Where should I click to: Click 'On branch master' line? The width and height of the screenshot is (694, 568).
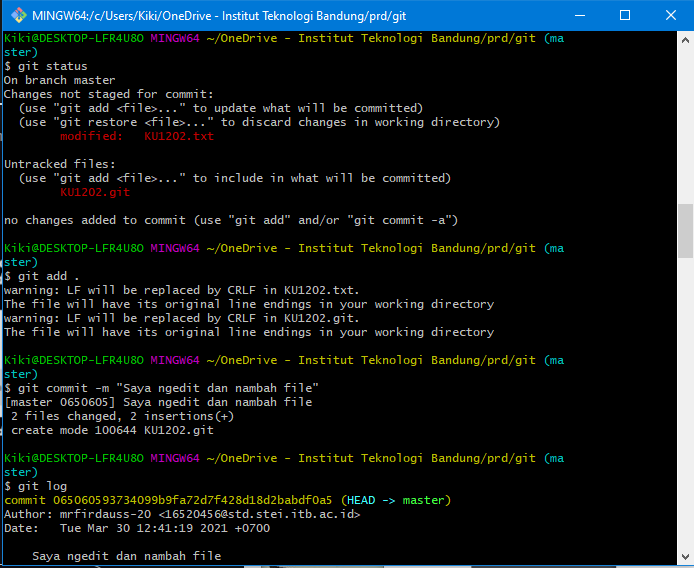pyautogui.click(x=59, y=80)
